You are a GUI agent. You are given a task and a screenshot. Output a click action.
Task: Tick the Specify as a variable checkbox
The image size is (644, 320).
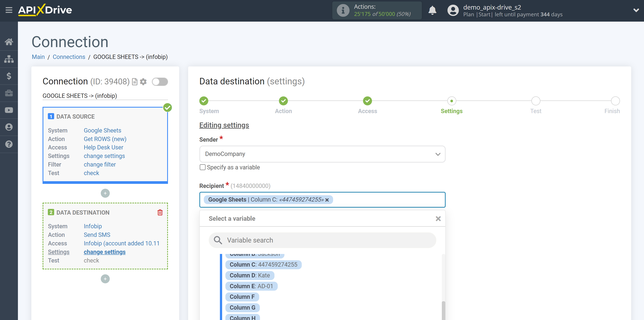pos(203,167)
